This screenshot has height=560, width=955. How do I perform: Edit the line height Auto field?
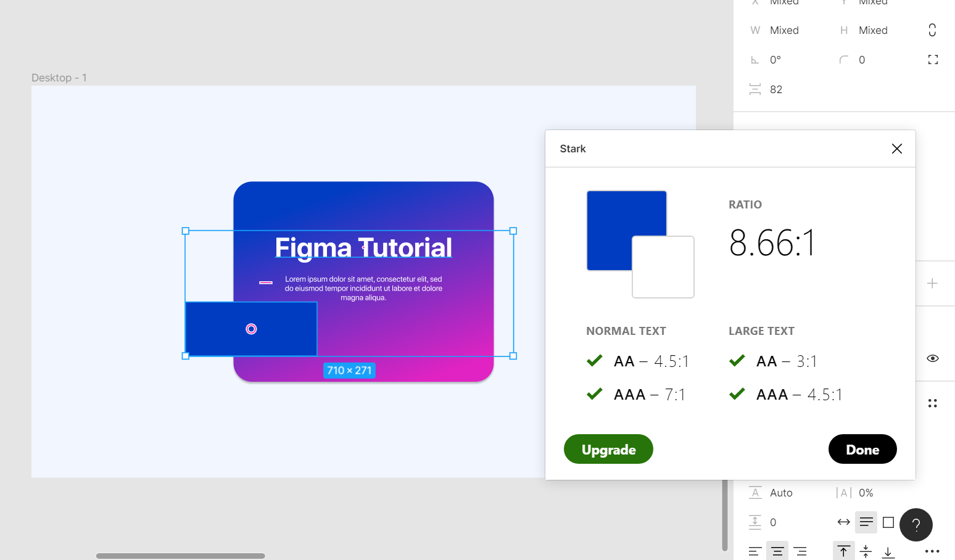tap(781, 493)
